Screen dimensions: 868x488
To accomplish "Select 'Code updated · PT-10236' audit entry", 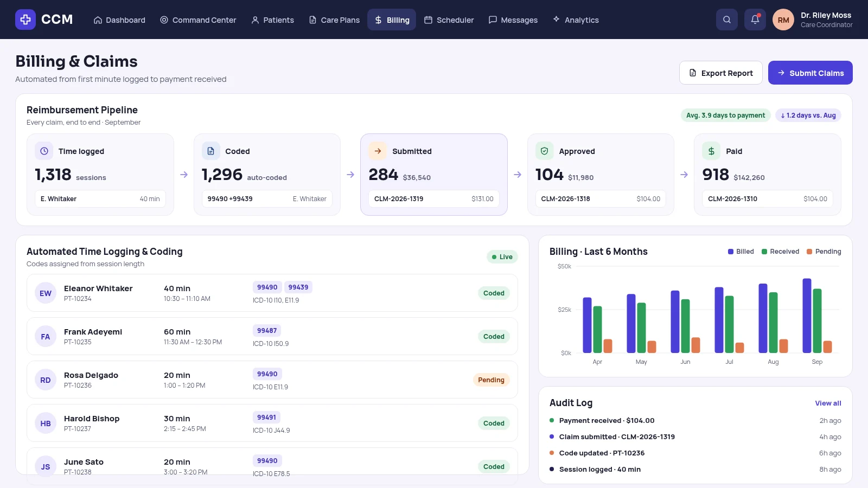I will [695, 453].
